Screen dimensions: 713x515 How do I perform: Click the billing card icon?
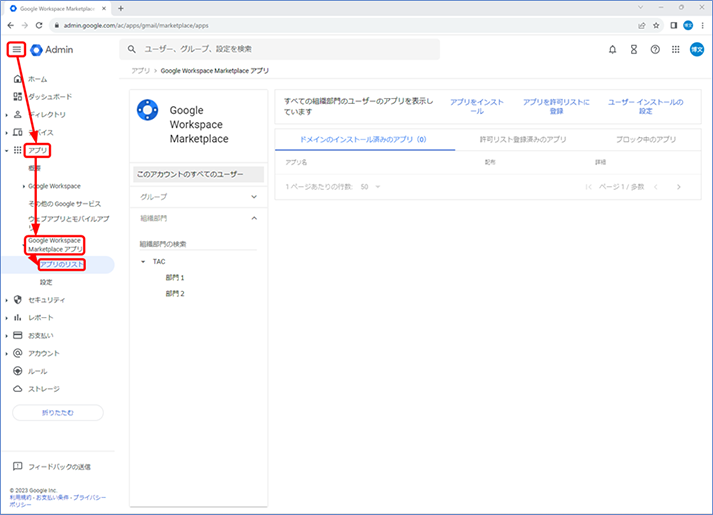coord(17,335)
